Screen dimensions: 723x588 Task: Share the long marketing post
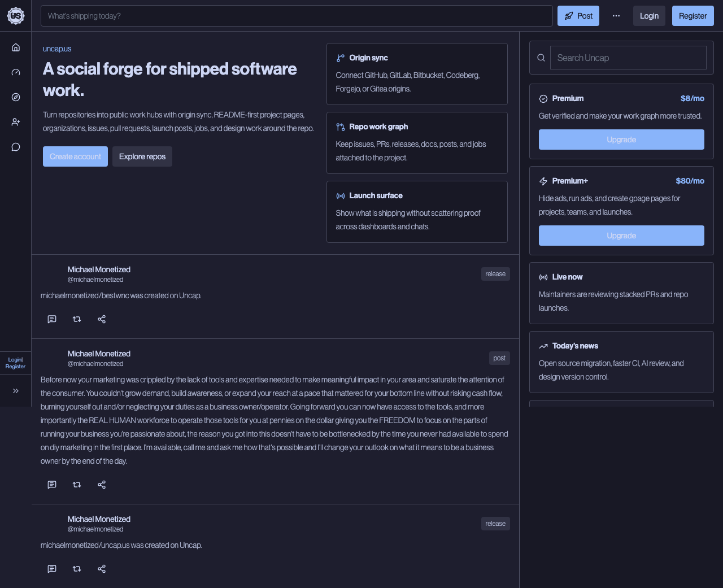102,485
